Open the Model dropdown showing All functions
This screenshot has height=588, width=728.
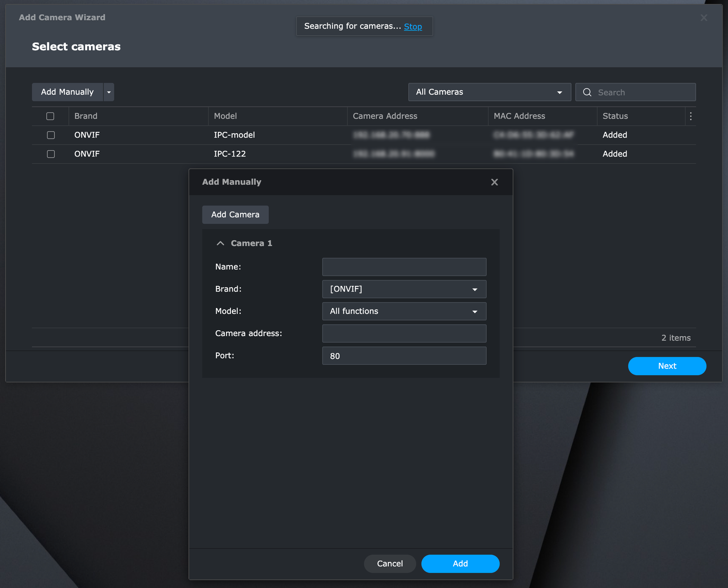point(404,311)
